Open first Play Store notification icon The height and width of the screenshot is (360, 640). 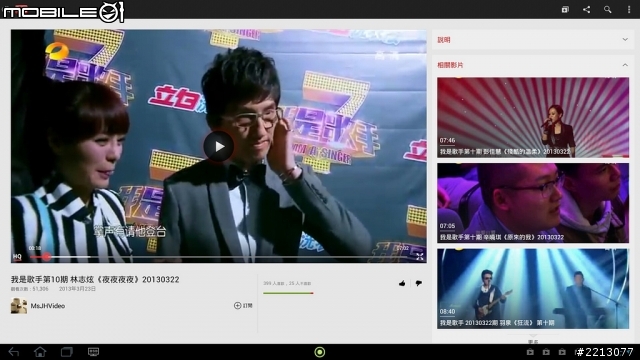coord(530,352)
